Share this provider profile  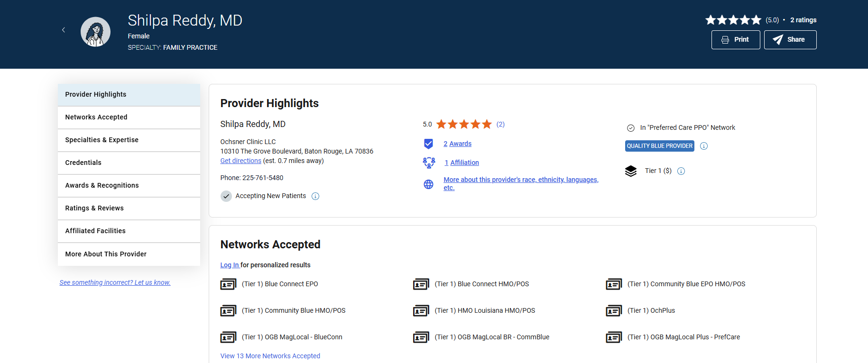pyautogui.click(x=790, y=40)
